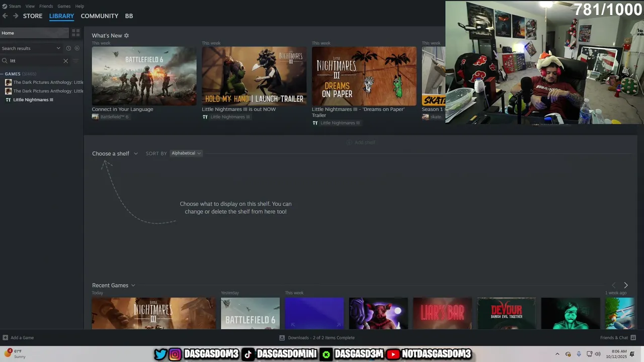
Task: Open Devour in Recent Games
Action: 507,313
